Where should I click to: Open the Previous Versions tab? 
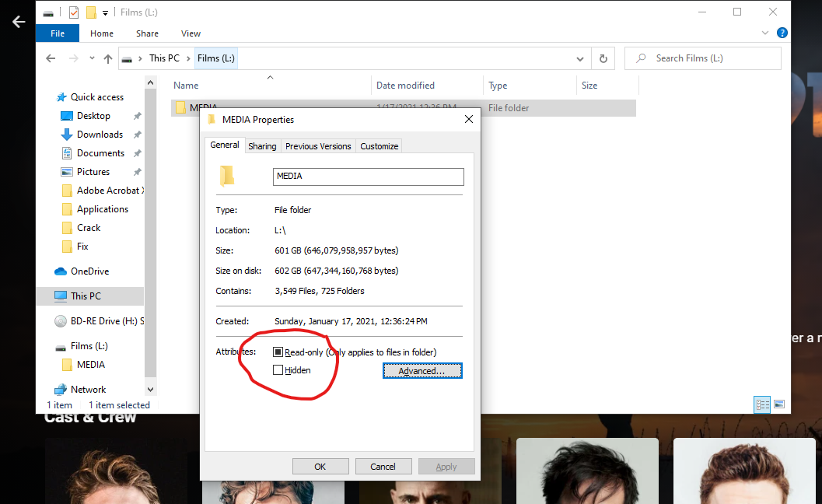318,146
